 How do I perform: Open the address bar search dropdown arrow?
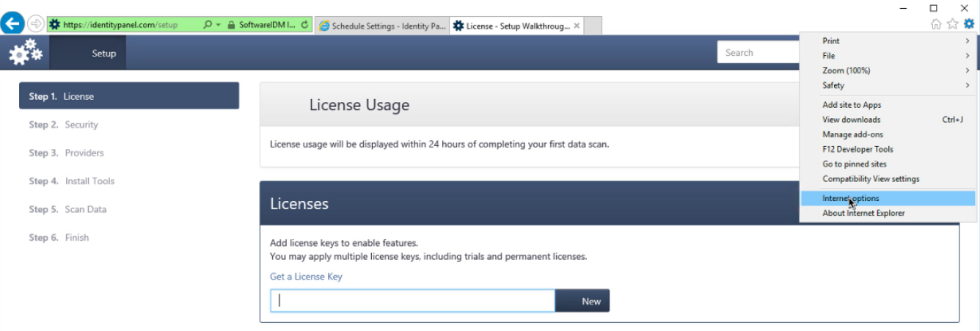coord(219,25)
